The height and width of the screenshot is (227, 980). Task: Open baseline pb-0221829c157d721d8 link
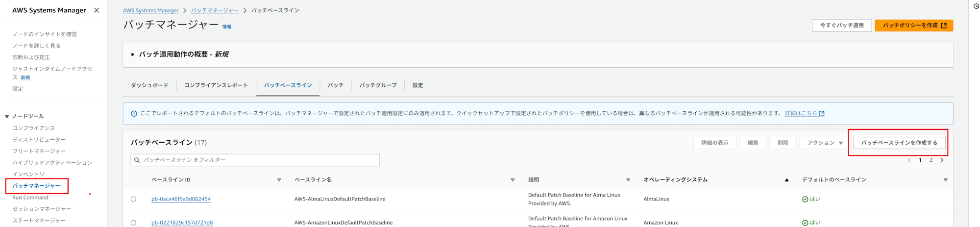[x=182, y=223]
